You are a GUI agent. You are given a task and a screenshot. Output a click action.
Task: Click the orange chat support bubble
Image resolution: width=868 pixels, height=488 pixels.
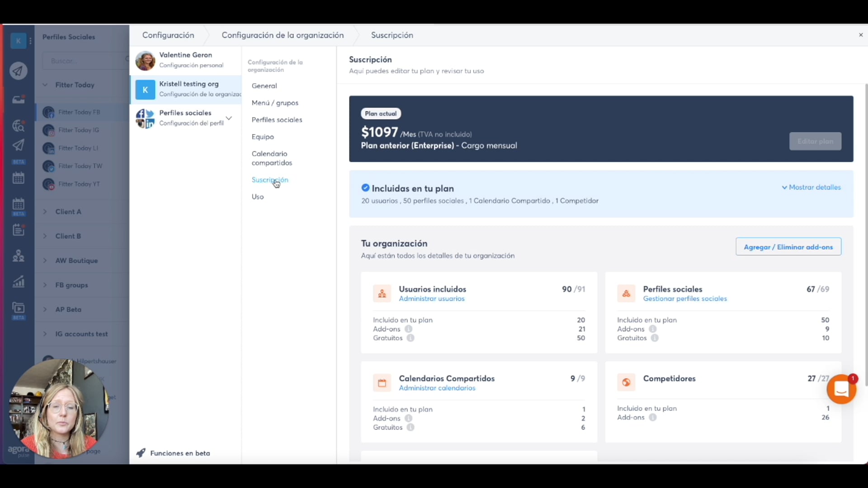tap(841, 389)
